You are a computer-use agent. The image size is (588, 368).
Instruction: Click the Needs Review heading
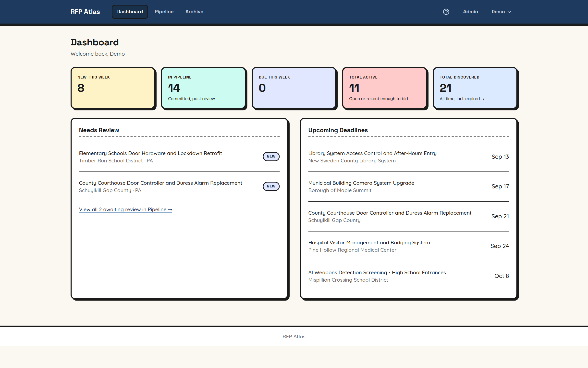click(99, 130)
